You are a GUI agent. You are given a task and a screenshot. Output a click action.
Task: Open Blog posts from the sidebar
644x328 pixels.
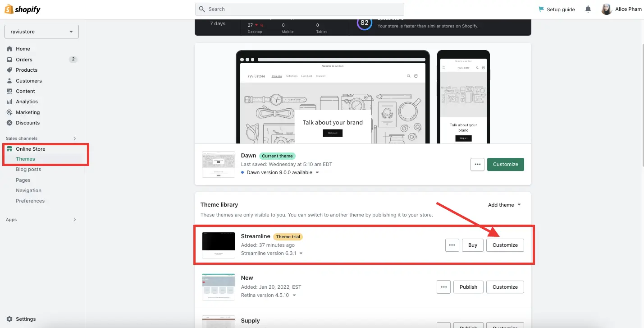coord(28,169)
